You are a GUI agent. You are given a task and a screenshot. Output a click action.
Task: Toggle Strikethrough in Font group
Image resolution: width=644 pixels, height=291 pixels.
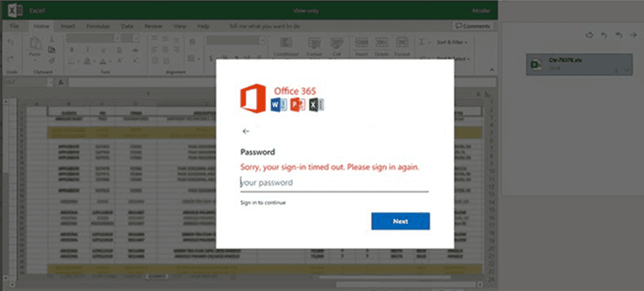135,50
